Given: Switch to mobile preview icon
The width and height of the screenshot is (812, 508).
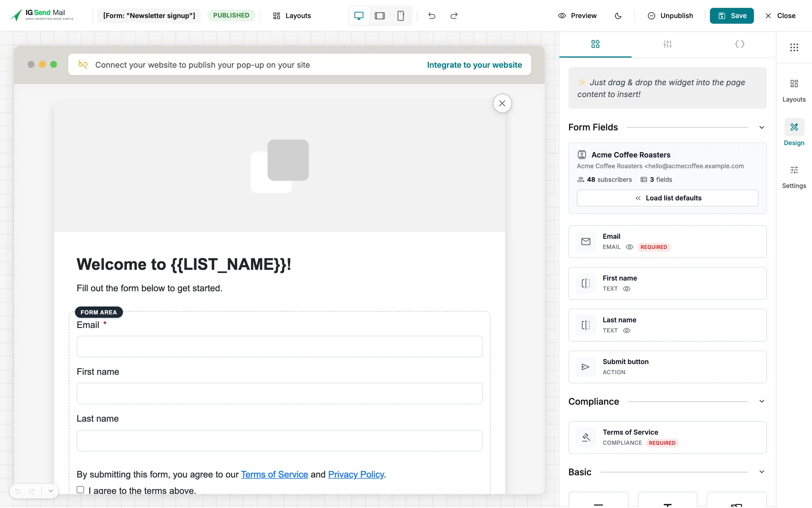Looking at the screenshot, I should tap(401, 16).
